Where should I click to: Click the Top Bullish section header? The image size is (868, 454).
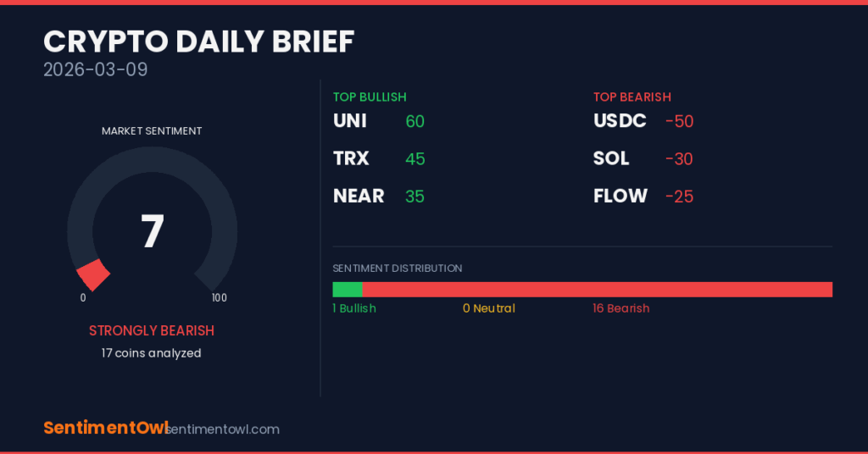tap(370, 97)
